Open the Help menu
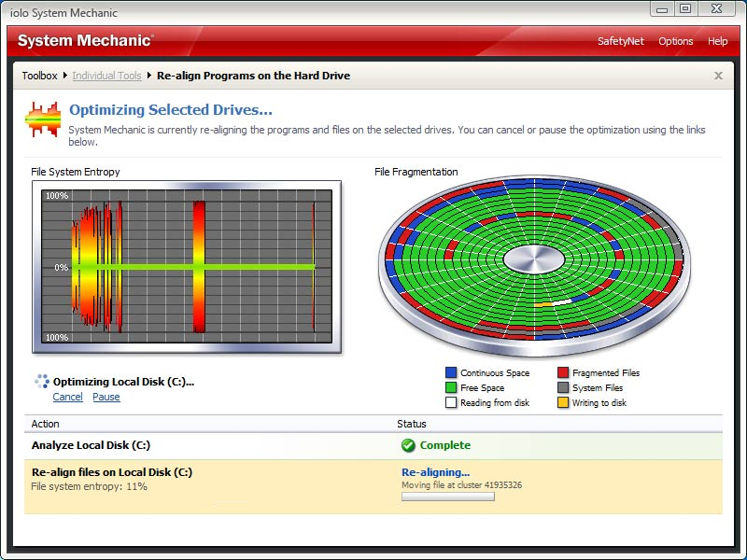Image resolution: width=747 pixels, height=560 pixels. point(717,41)
